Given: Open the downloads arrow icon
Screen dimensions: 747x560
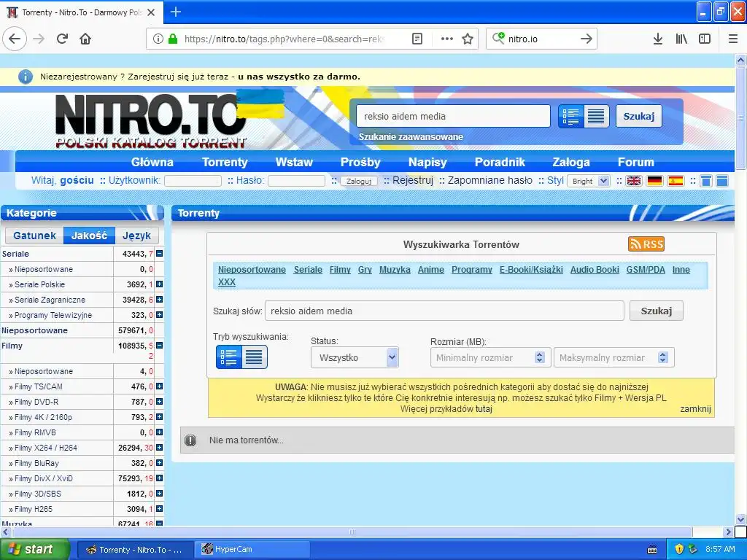Looking at the screenshot, I should click(657, 39).
